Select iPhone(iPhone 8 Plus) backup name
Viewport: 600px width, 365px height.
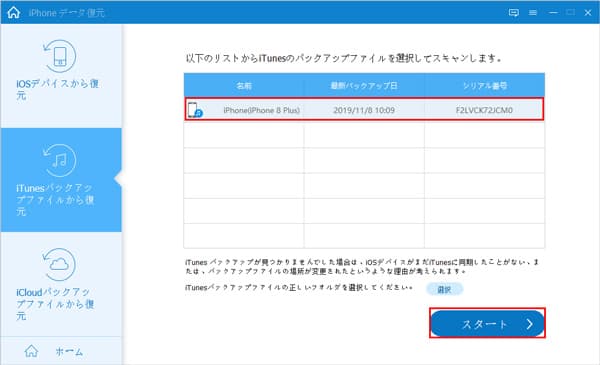point(261,110)
